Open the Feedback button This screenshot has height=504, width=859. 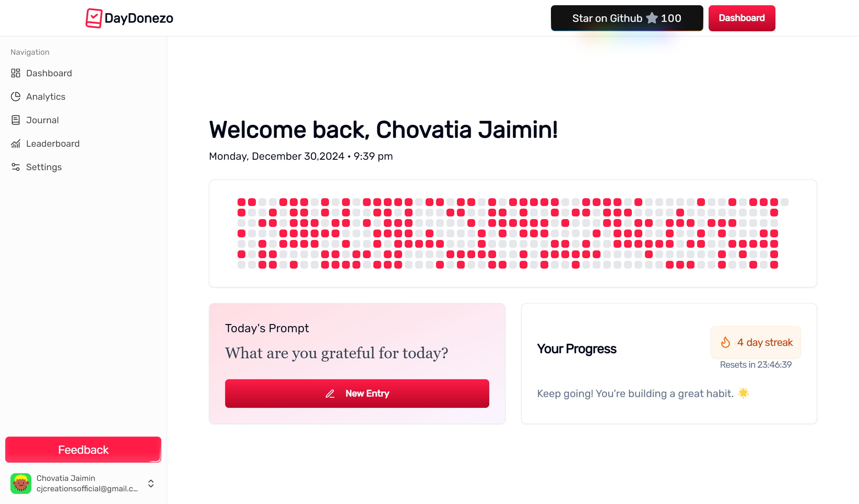(83, 450)
